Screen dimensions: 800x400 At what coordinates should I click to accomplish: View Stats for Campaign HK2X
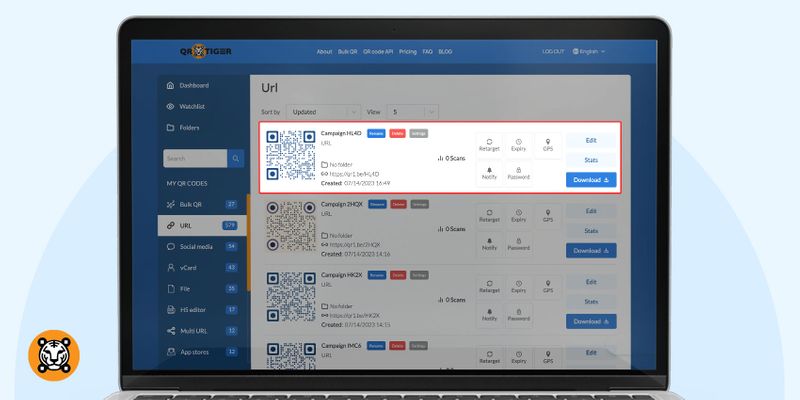pos(591,302)
